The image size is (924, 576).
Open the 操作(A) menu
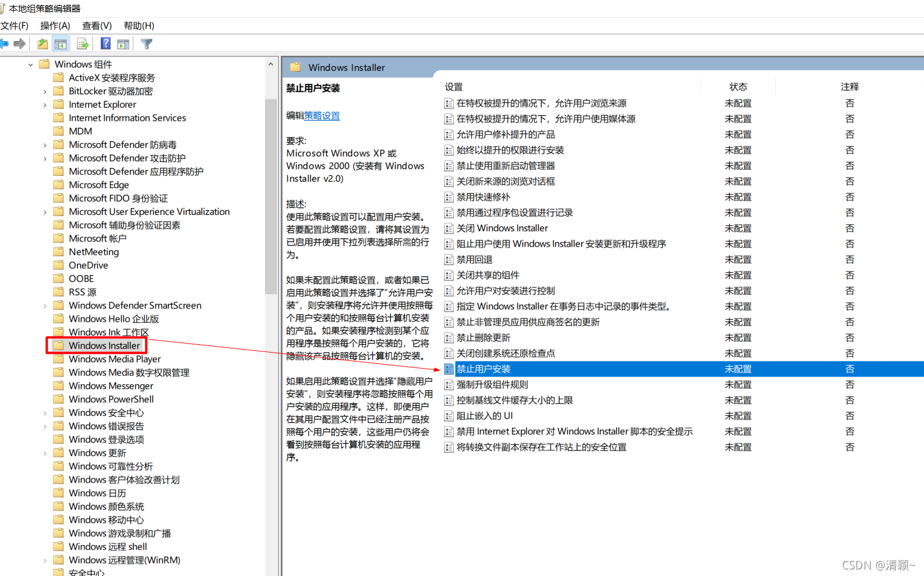pos(55,26)
